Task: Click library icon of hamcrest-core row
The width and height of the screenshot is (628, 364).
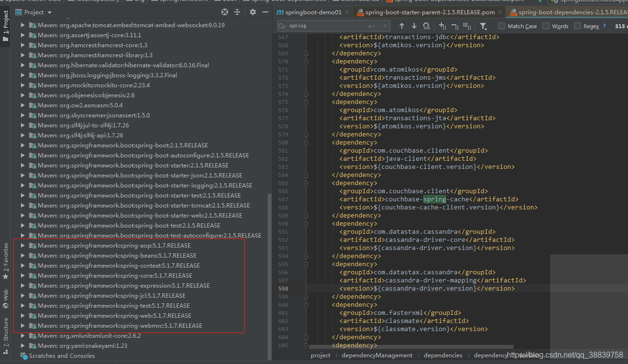Action: click(x=32, y=45)
